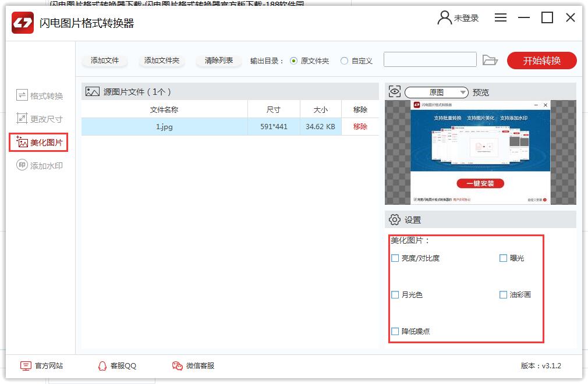Open 微信客服 WeChat support
Viewport: 588px width, 384px height.
(x=193, y=366)
